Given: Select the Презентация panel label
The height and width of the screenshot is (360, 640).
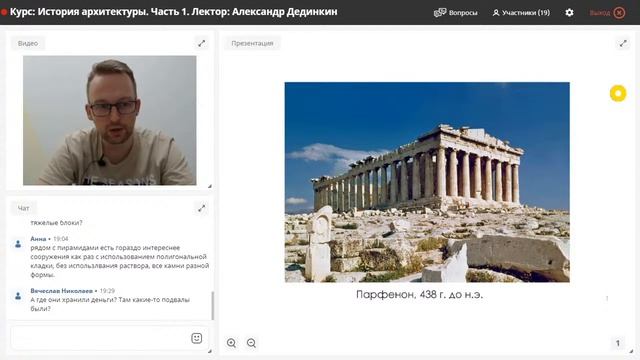Looking at the screenshot, I should (x=252, y=43).
